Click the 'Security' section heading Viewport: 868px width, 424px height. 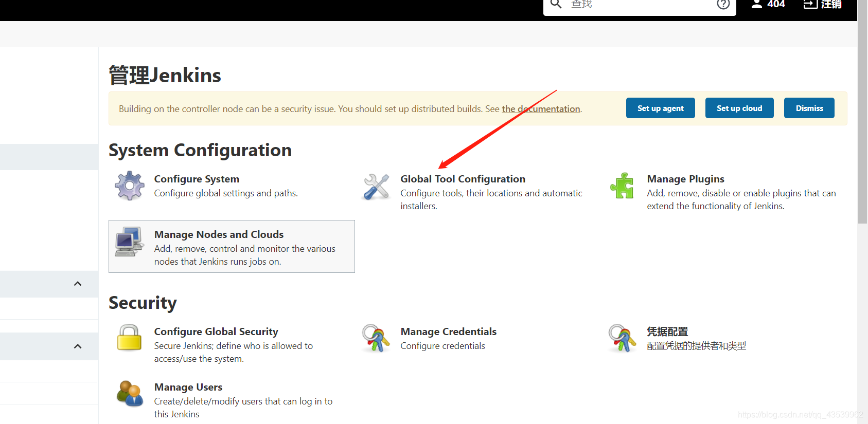click(143, 303)
